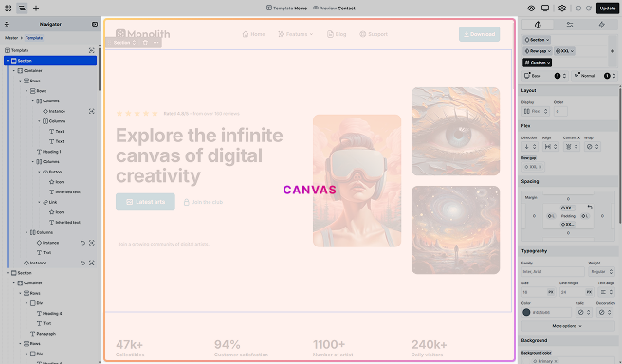The height and width of the screenshot is (364, 622).
Task: Select the Master breadcrumb
Action: [x=11, y=38]
